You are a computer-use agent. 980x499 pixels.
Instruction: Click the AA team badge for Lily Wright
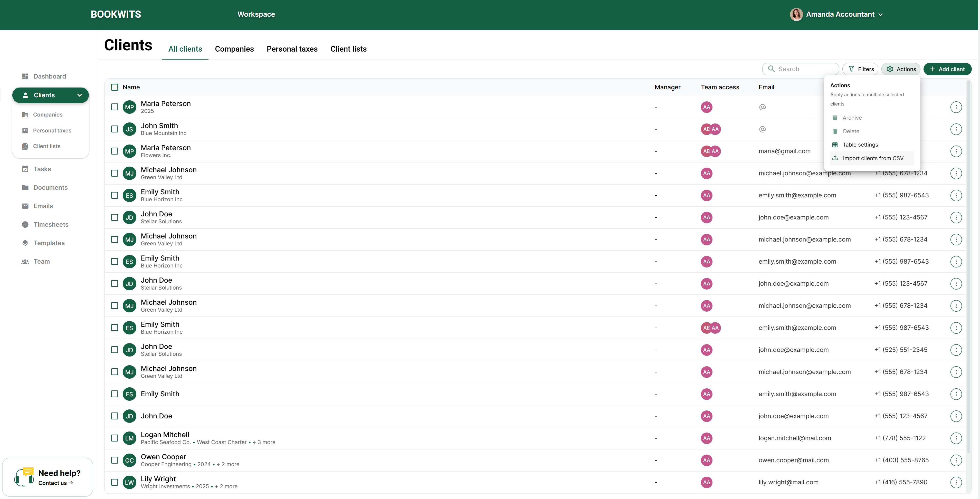(x=707, y=482)
